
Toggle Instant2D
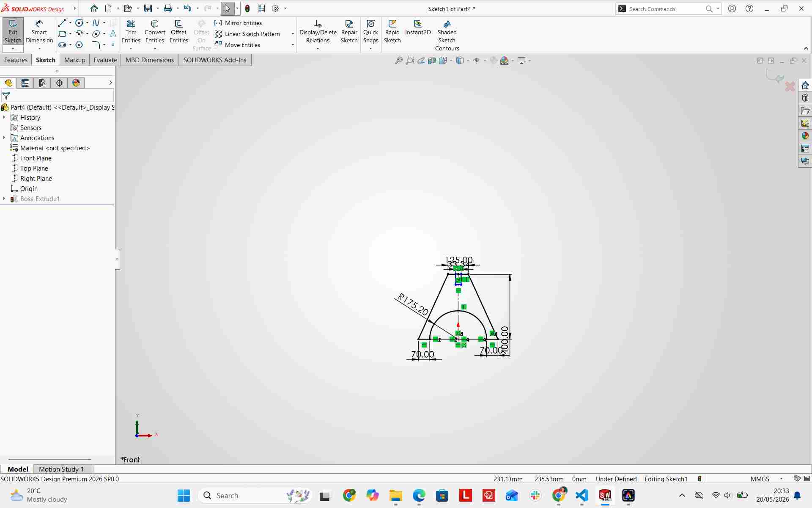[418, 28]
